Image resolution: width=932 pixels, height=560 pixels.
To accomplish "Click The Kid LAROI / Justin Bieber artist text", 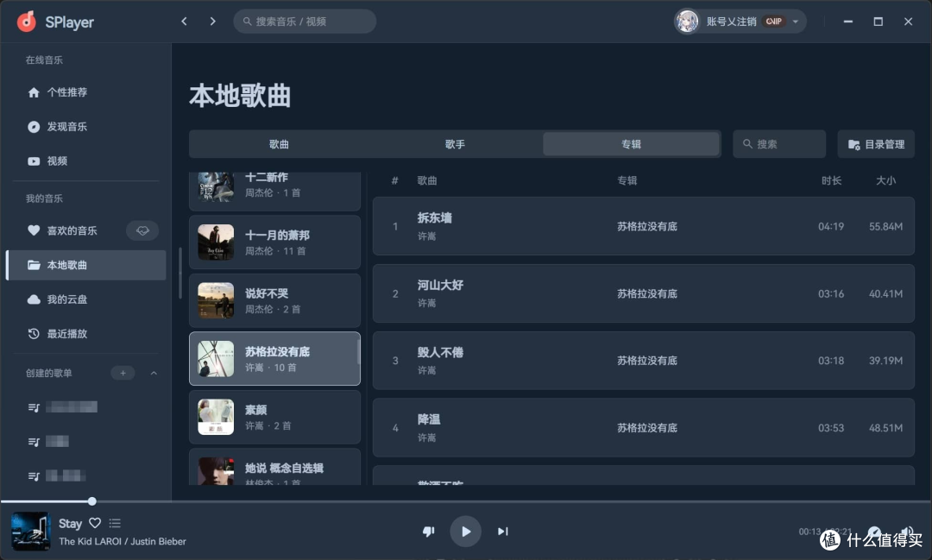I will click(x=123, y=542).
